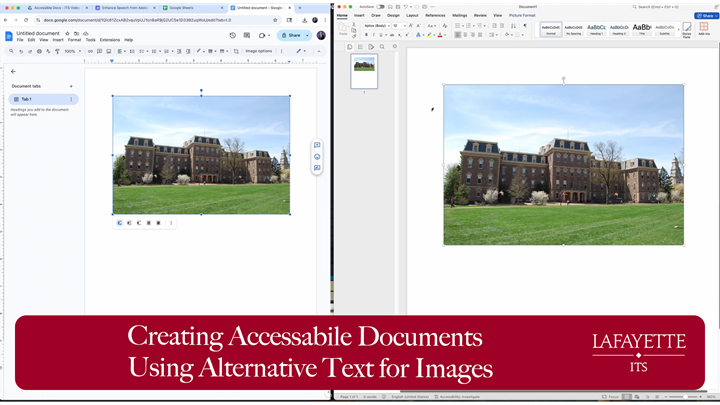The width and height of the screenshot is (720, 405).
Task: Expand Word styles gallery arrow
Action: point(679,30)
